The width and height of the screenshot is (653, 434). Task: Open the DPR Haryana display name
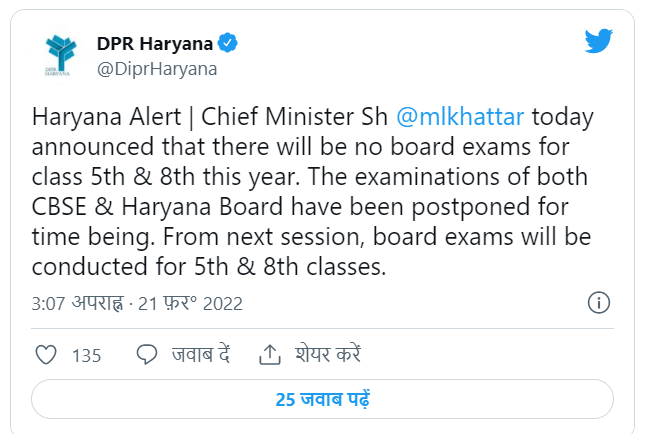coord(154,44)
